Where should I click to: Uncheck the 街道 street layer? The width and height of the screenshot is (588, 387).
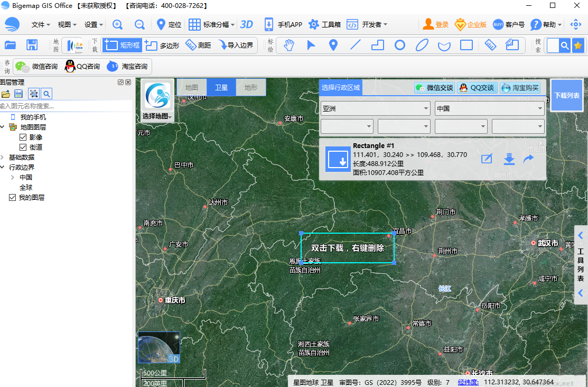pyautogui.click(x=22, y=147)
